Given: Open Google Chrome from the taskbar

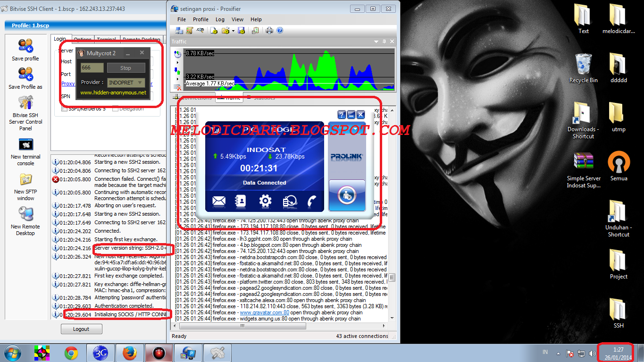Looking at the screenshot, I should tap(71, 353).
